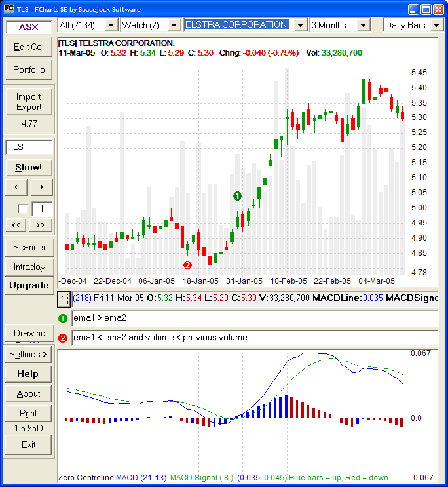Click the green circle 1 rule icon

pyautogui.click(x=63, y=319)
